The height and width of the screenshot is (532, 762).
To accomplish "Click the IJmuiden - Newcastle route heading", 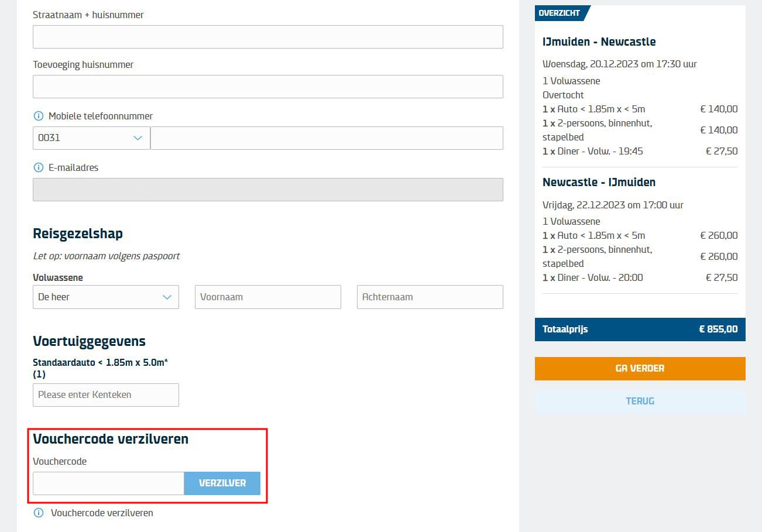I will point(599,42).
